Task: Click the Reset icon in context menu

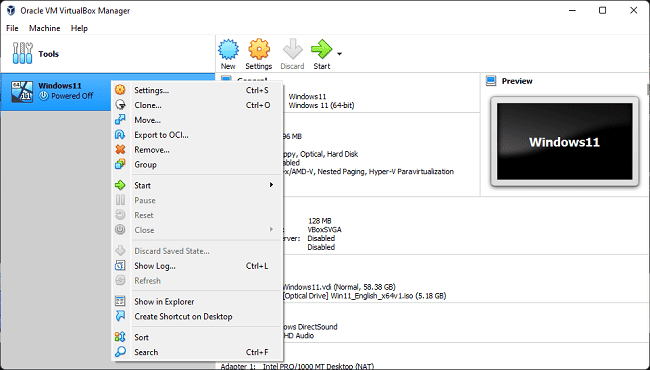Action: coord(120,215)
